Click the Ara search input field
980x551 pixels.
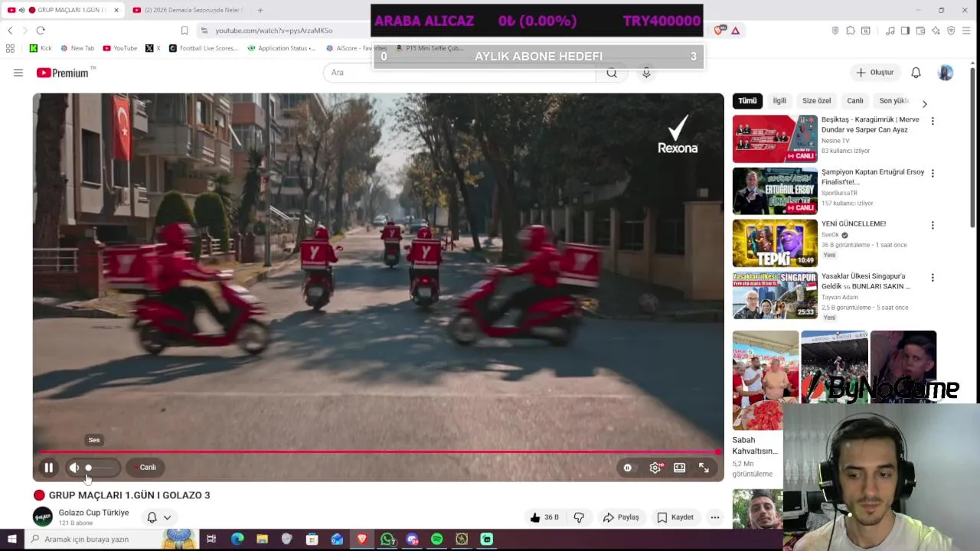pyautogui.click(x=459, y=73)
